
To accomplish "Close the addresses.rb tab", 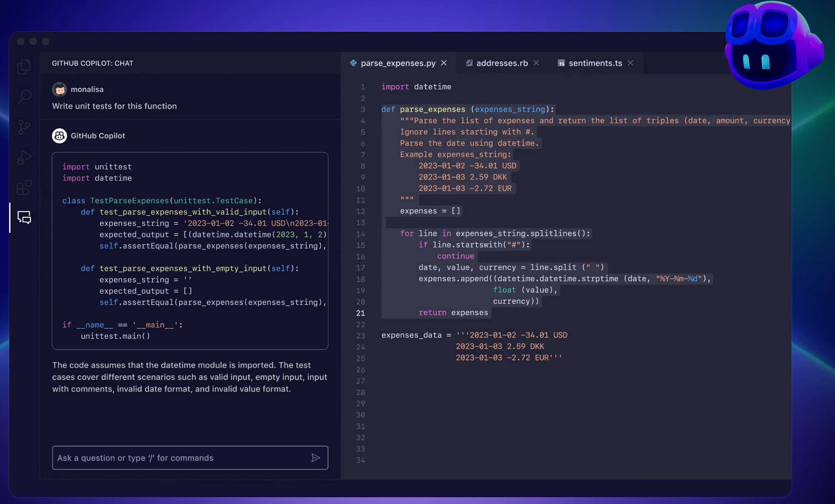I will 536,63.
